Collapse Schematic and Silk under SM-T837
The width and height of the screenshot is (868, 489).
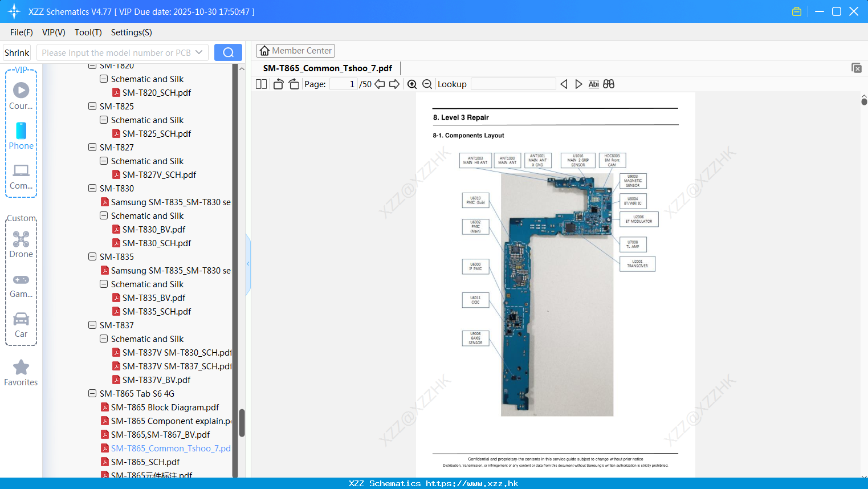click(x=104, y=339)
